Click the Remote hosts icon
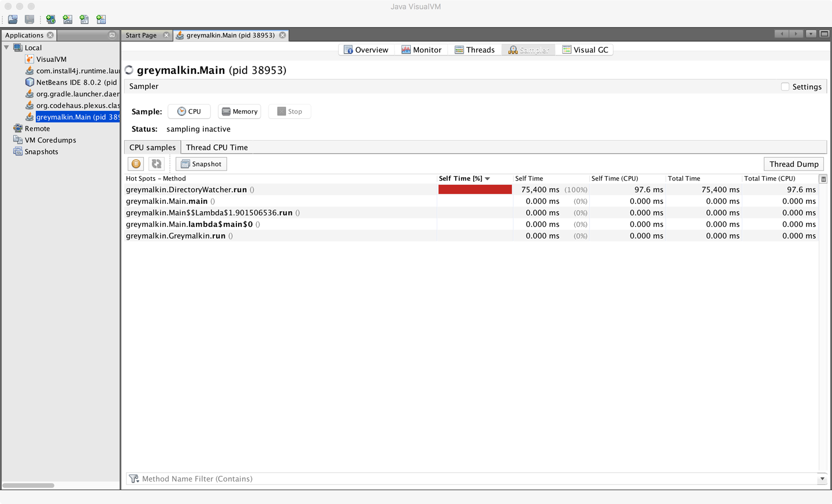This screenshot has width=832, height=504. pos(18,128)
